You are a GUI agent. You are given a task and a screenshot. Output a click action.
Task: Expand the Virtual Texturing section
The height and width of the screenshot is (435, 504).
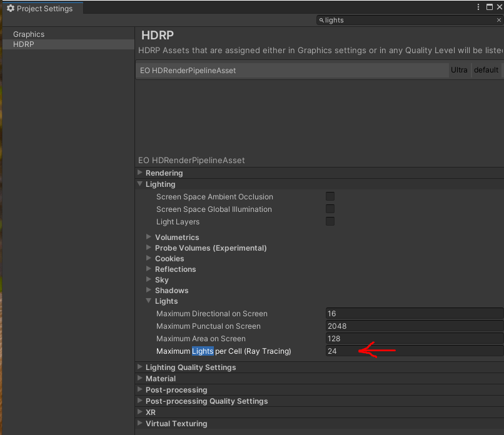point(139,424)
